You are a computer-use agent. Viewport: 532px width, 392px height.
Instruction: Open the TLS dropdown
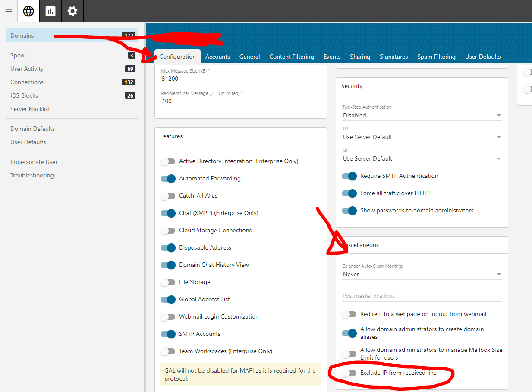422,137
